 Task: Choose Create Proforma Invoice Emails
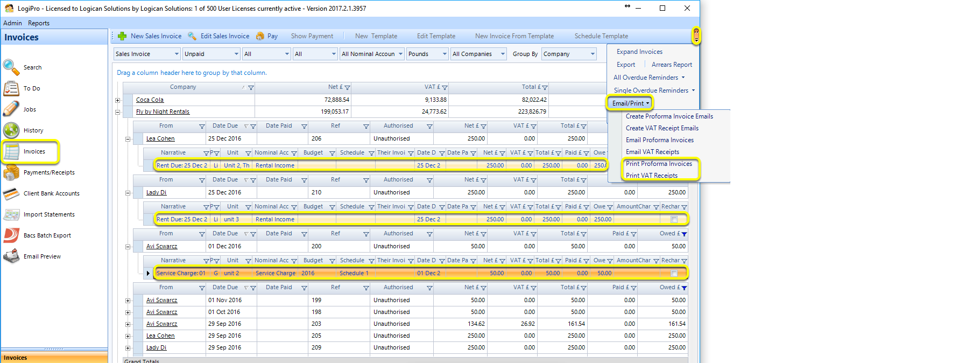point(669,116)
